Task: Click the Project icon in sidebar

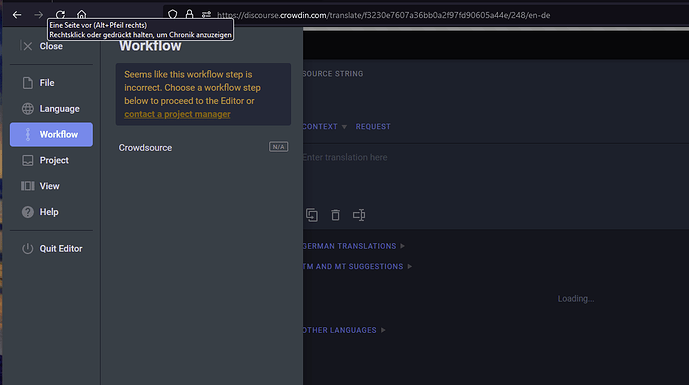Action: coord(28,160)
